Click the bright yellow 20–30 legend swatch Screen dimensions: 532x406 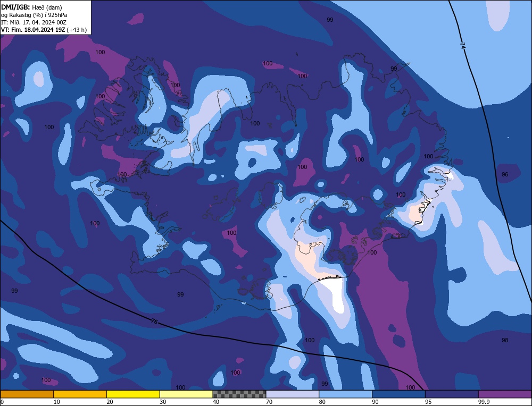[133, 394]
